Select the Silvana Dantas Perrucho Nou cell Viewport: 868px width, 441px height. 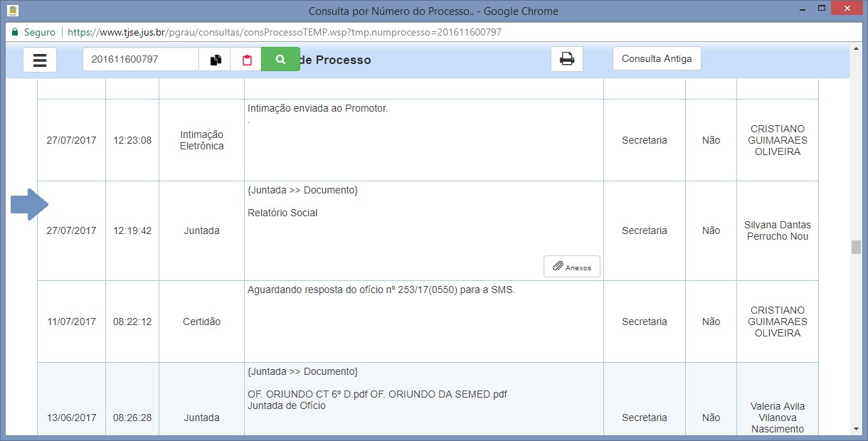click(777, 230)
